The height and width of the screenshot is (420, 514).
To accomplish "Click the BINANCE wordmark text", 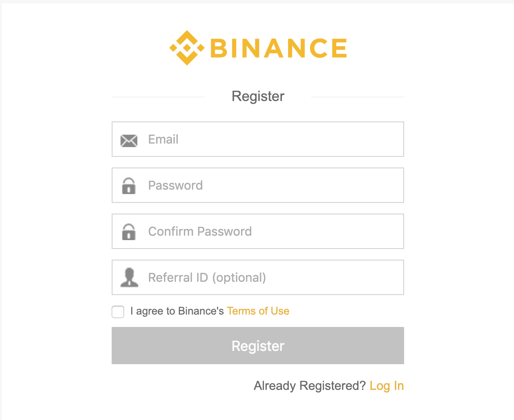I will (279, 48).
